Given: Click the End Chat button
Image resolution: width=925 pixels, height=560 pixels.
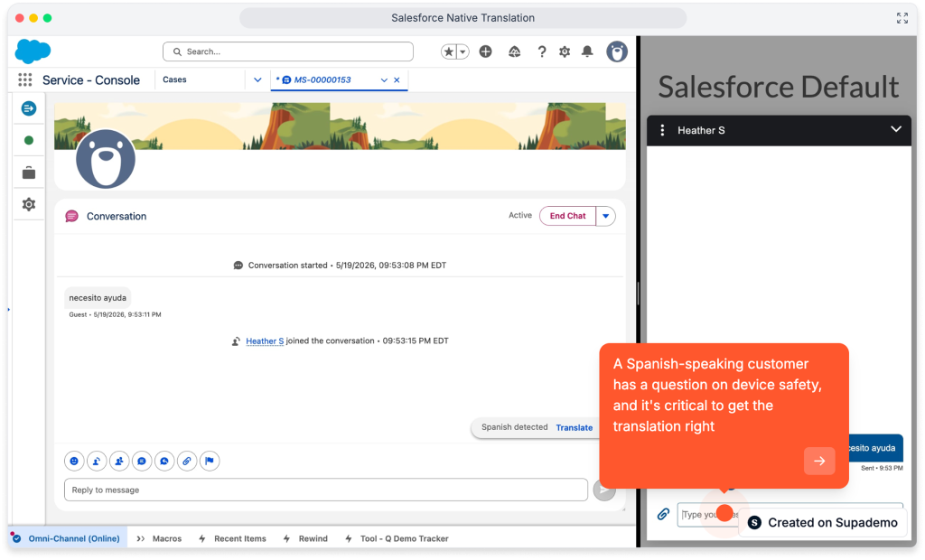Looking at the screenshot, I should [x=567, y=216].
